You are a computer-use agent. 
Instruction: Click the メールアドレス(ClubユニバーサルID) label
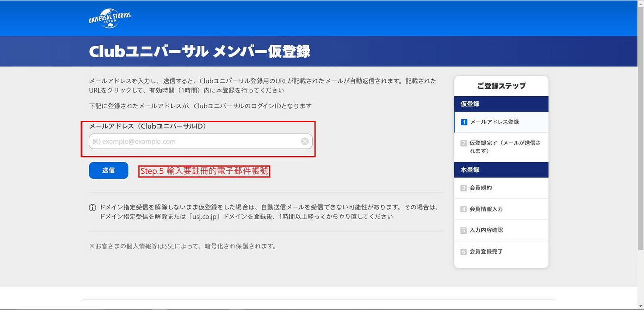pyautogui.click(x=148, y=126)
